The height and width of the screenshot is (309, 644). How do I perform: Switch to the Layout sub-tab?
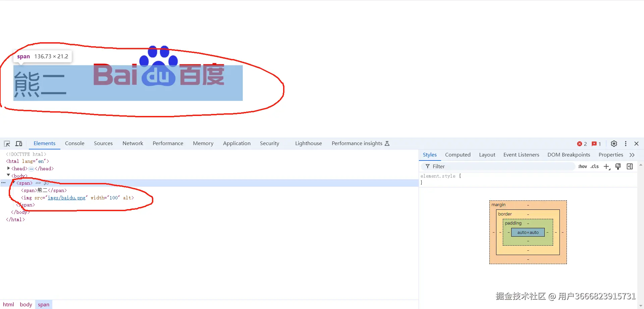487,155
